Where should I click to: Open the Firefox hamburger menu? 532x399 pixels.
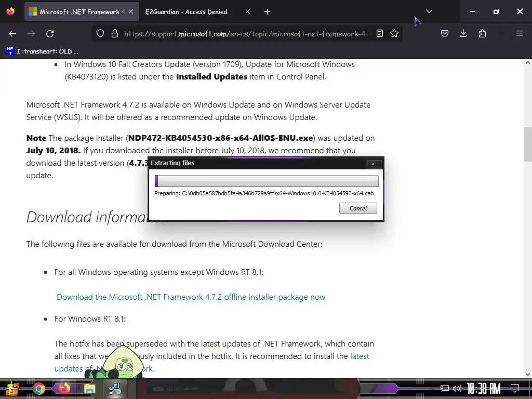pyautogui.click(x=520, y=33)
